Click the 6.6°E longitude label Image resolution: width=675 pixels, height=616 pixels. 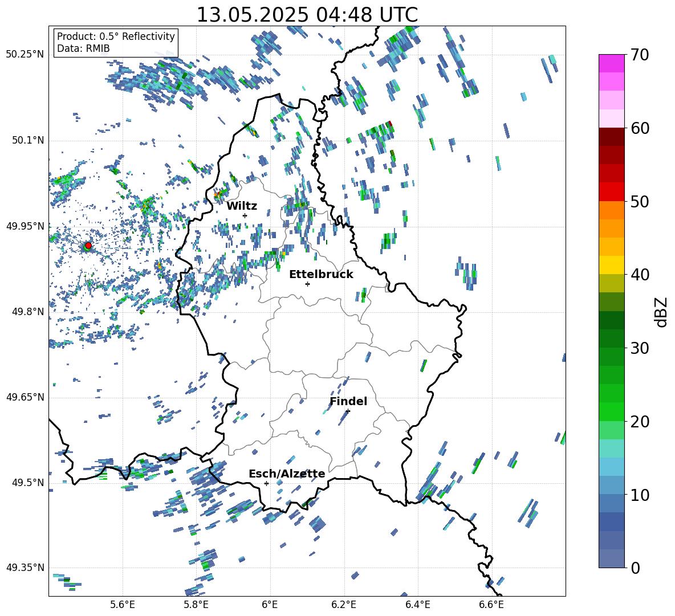pyautogui.click(x=491, y=605)
